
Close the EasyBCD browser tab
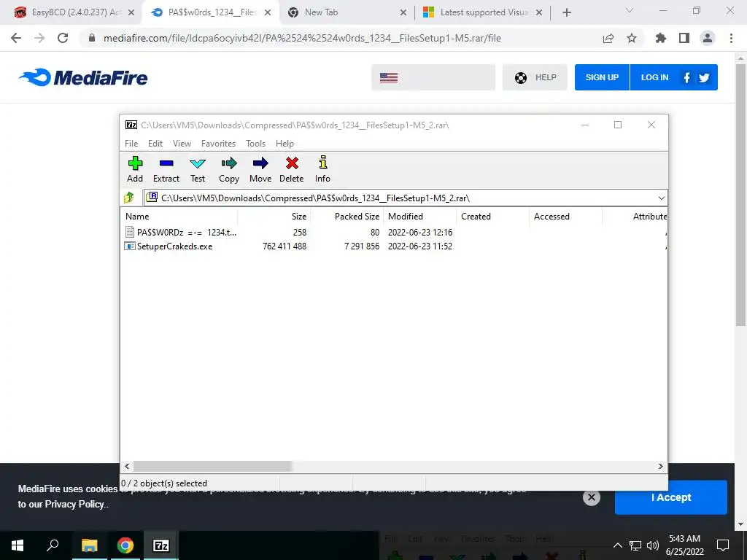point(131,12)
